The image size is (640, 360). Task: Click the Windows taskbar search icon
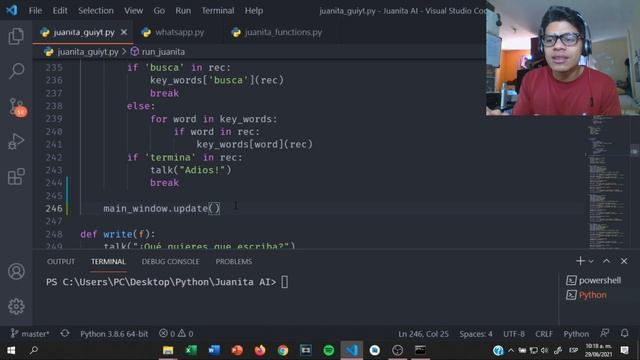pyautogui.click(x=34, y=350)
